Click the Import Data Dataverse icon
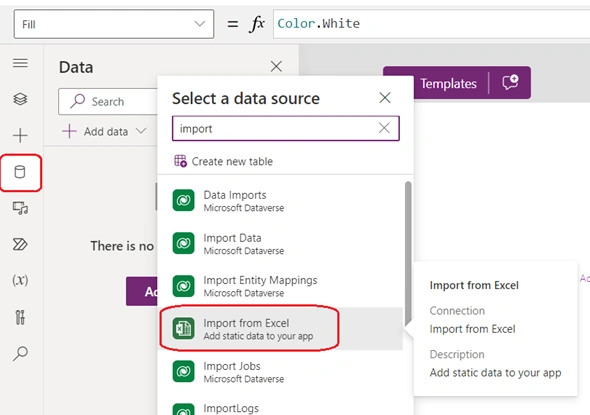 click(184, 243)
